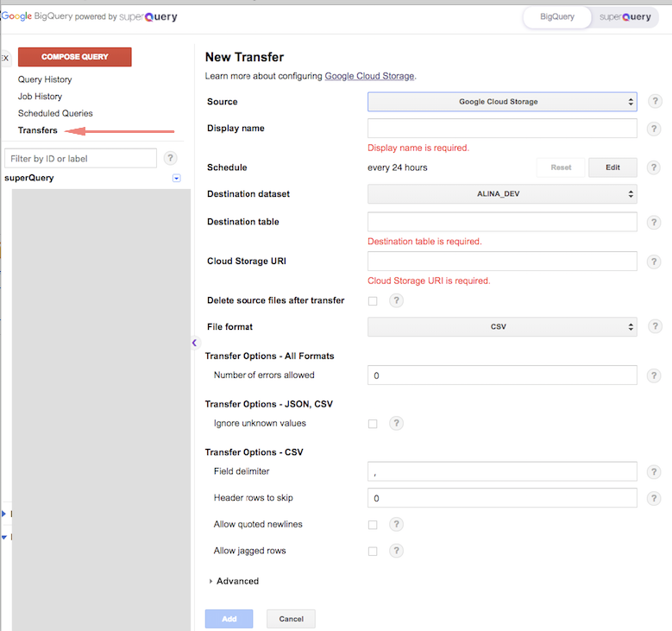Viewport: 672px width, 631px height.
Task: Open the Destination dataset ALINA_DEV dropdown
Action: pos(502,194)
